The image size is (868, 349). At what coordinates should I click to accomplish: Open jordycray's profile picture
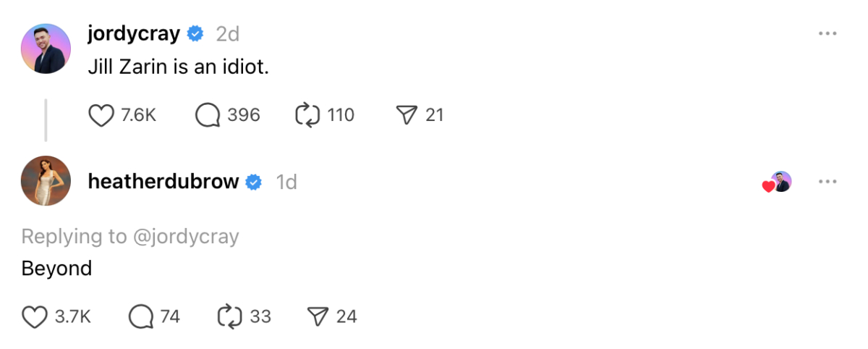[x=46, y=49]
